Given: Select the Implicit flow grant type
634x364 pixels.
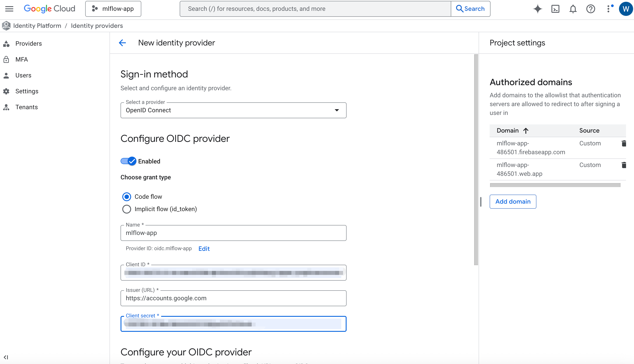Looking at the screenshot, I should click(x=126, y=209).
